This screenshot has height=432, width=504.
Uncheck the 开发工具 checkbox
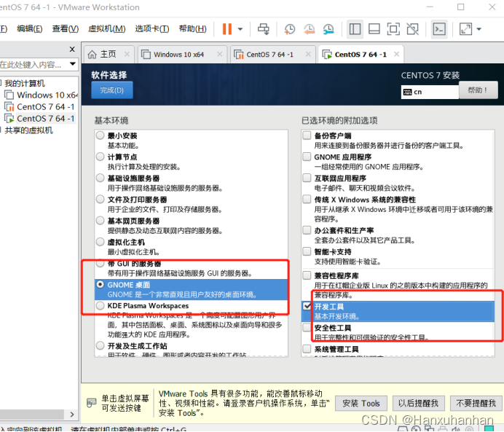coord(307,306)
